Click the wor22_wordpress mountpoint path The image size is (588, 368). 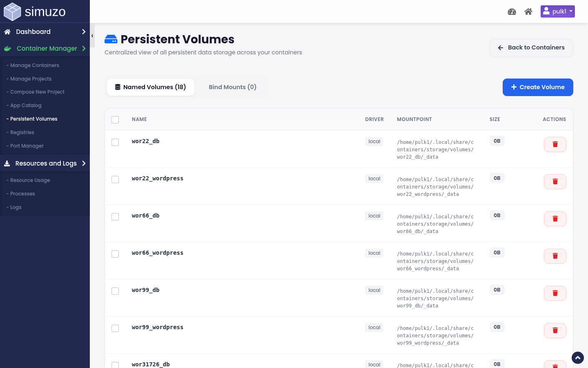click(x=435, y=187)
